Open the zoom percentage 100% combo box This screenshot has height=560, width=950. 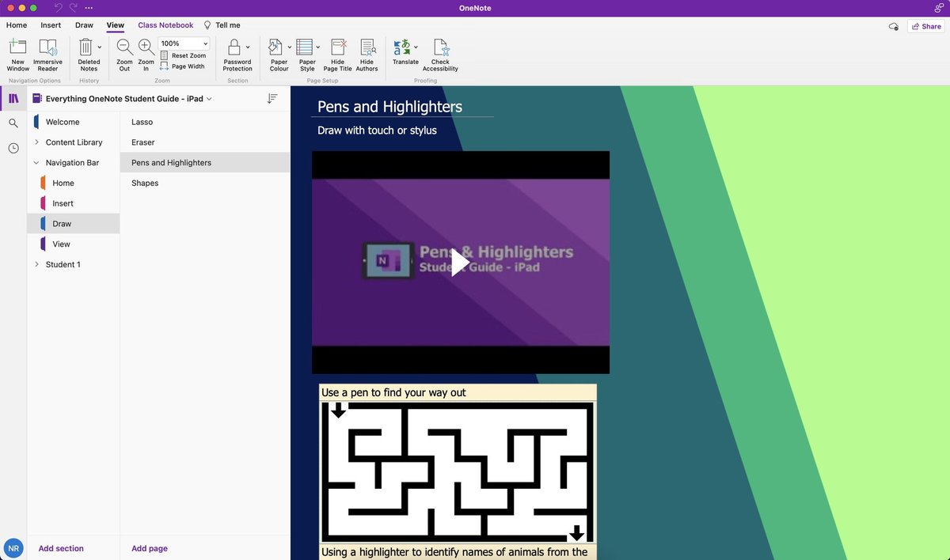pos(184,44)
